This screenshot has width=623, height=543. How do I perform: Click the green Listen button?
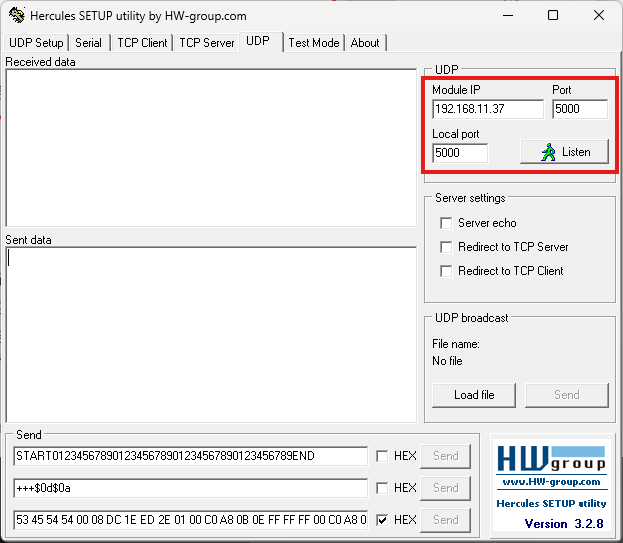click(x=564, y=152)
